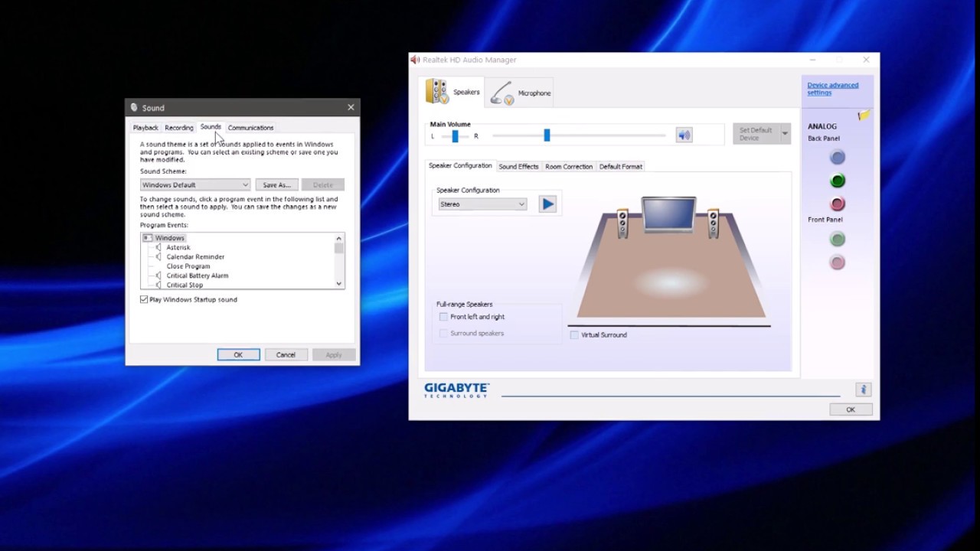Viewport: 980px width, 551px height.
Task: Toggle Play Windows Startup sound checkbox
Action: pos(144,299)
